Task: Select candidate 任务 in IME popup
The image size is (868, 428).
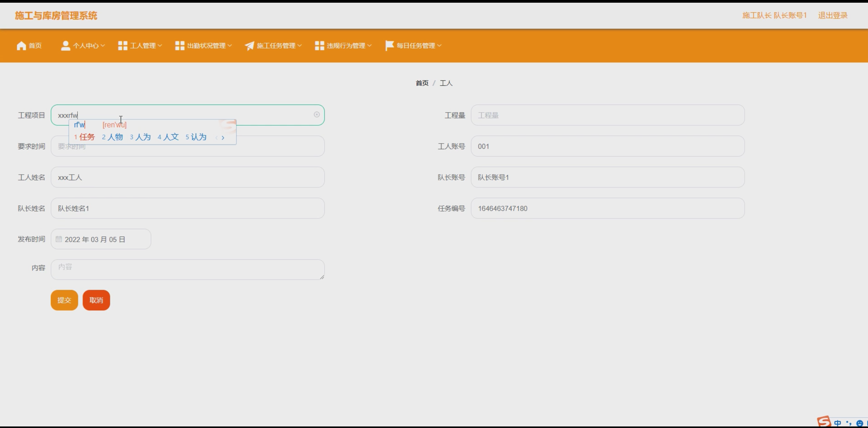Action: [x=87, y=137]
